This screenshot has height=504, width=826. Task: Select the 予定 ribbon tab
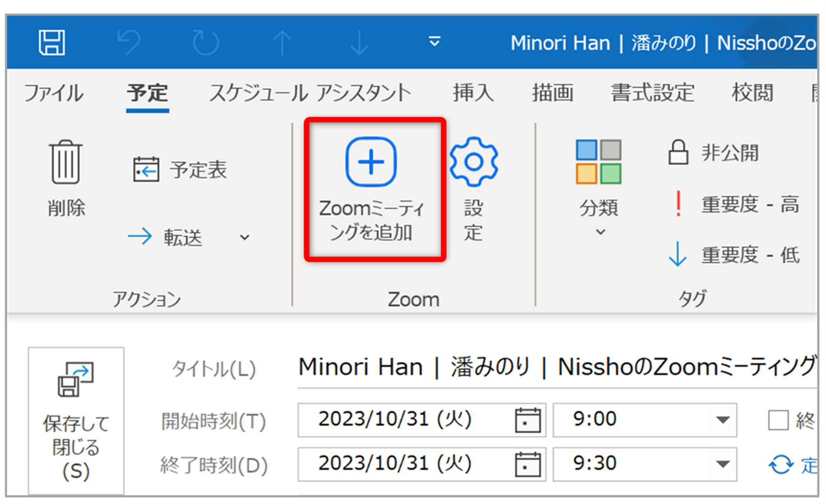[x=147, y=92]
